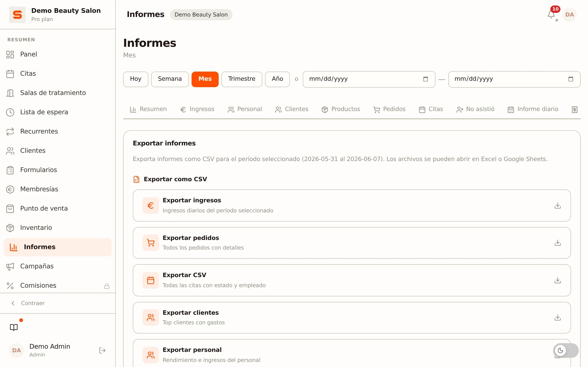Download the Exportar ingresos CSV

pos(557,206)
